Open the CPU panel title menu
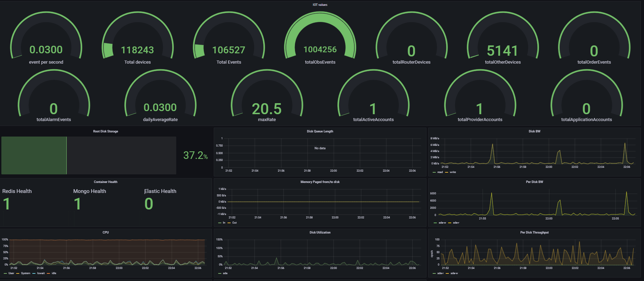The image size is (644, 281). click(x=105, y=233)
